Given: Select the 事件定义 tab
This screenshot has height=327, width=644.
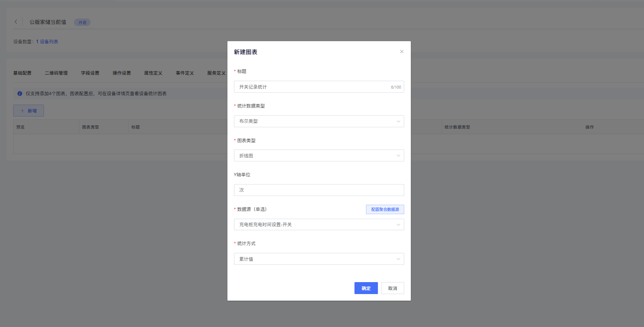Looking at the screenshot, I should pos(185,73).
